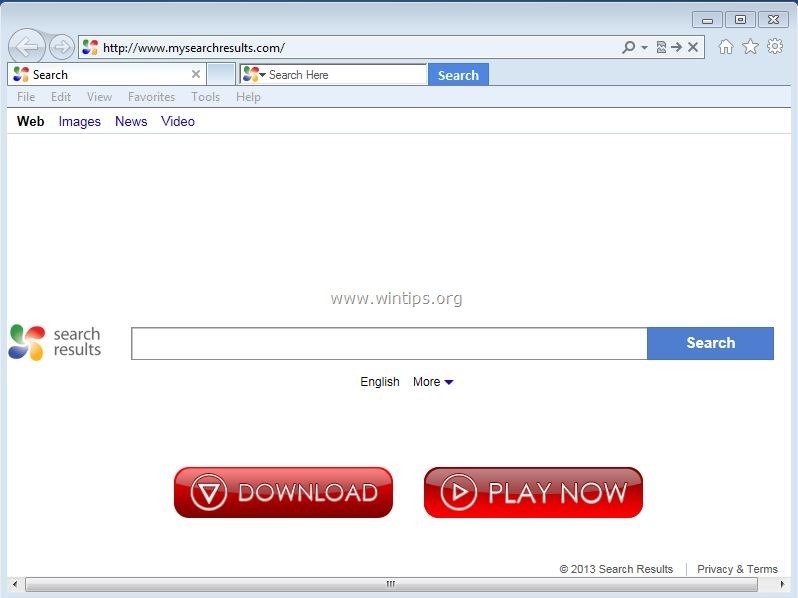The width and height of the screenshot is (798, 598).
Task: Click the Search tab favicon
Action: click(x=21, y=74)
